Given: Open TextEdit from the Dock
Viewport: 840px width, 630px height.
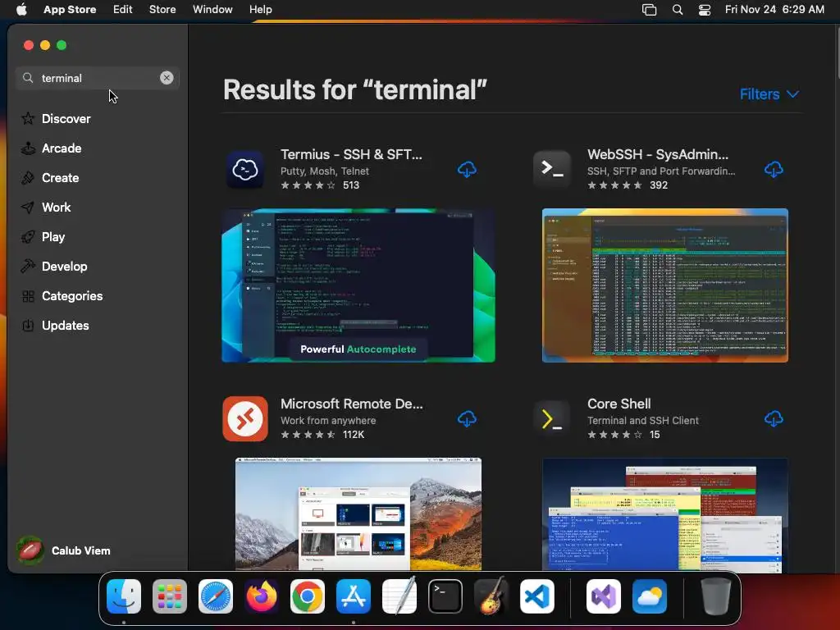Looking at the screenshot, I should click(x=399, y=596).
